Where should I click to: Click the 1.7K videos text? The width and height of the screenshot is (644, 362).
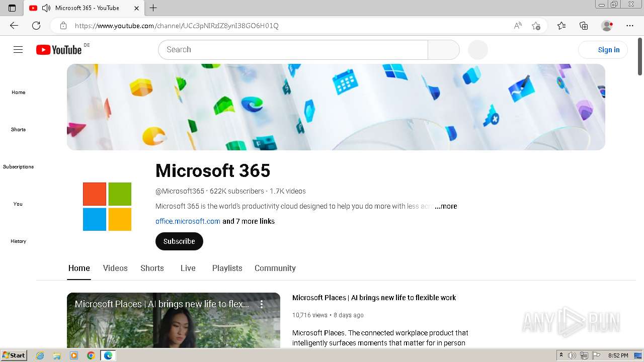pyautogui.click(x=288, y=191)
